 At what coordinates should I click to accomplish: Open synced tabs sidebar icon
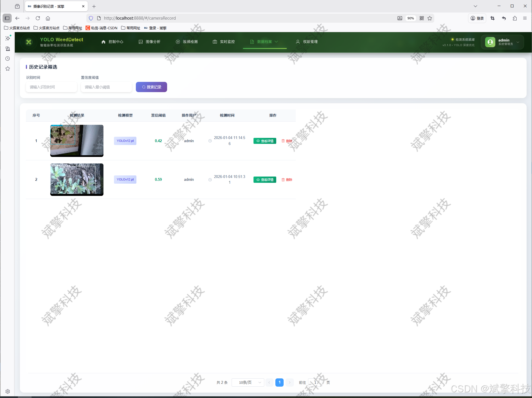(x=8, y=49)
